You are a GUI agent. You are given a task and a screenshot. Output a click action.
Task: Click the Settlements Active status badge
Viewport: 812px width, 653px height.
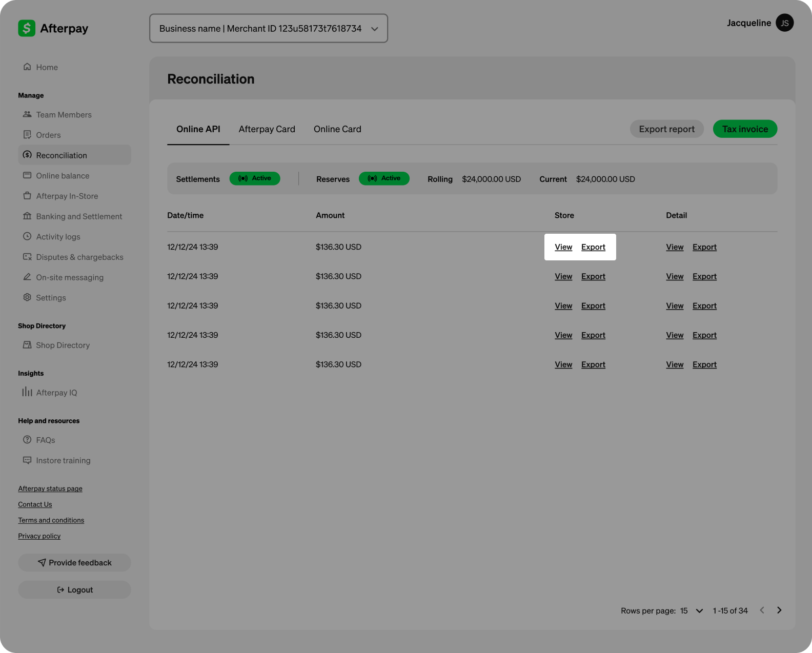point(255,178)
